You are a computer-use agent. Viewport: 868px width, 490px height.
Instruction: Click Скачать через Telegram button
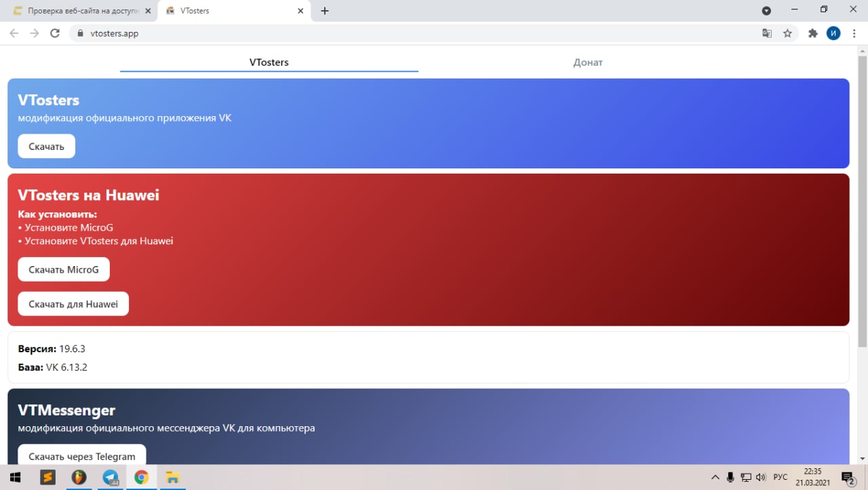point(82,455)
